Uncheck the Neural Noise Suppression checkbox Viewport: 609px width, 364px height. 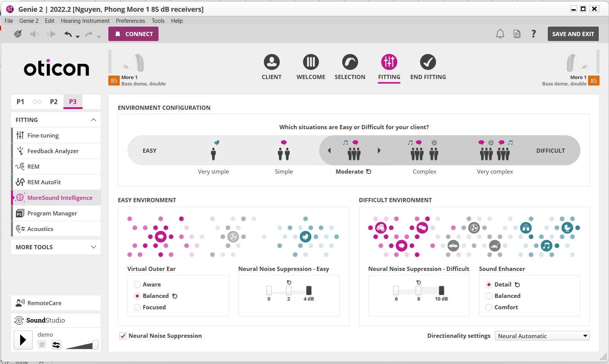tap(123, 336)
